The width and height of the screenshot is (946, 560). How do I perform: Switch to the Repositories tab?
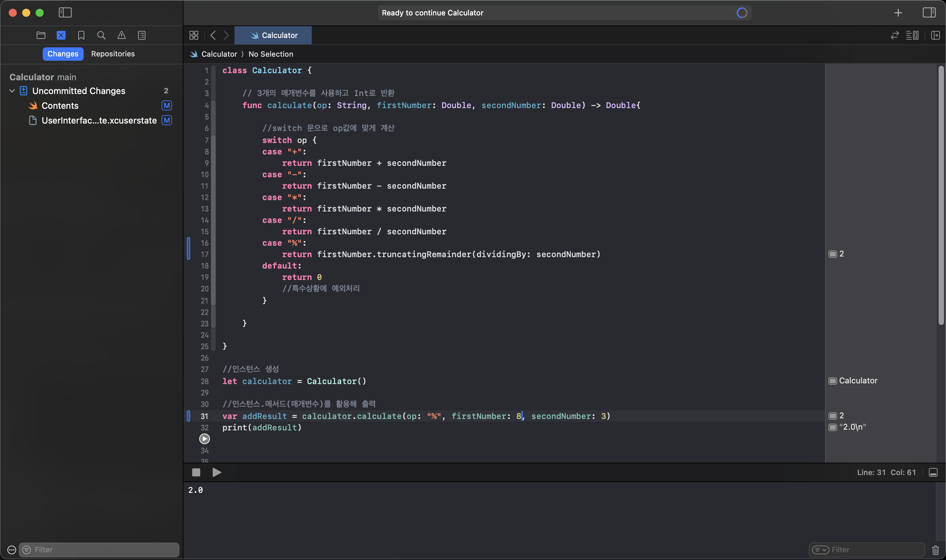113,54
